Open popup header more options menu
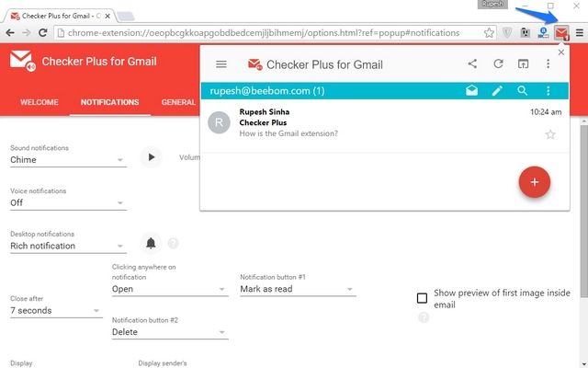This screenshot has height=368, width=588. point(548,63)
